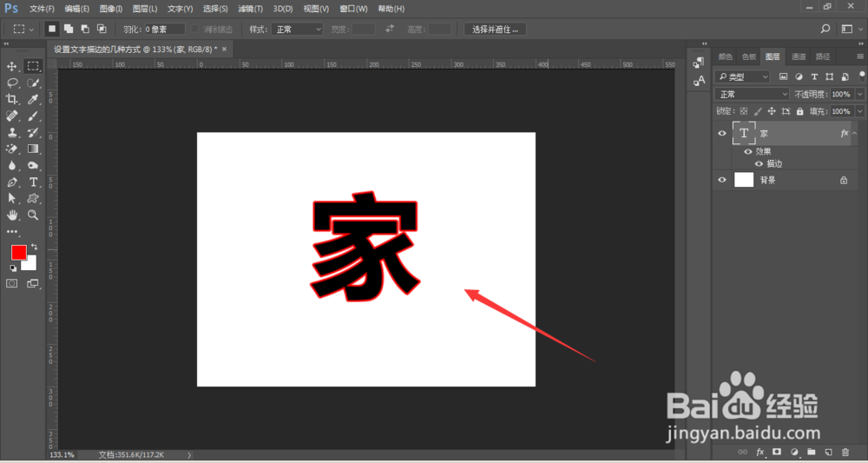Open the 类型 layer filter dropdown

pyautogui.click(x=742, y=77)
